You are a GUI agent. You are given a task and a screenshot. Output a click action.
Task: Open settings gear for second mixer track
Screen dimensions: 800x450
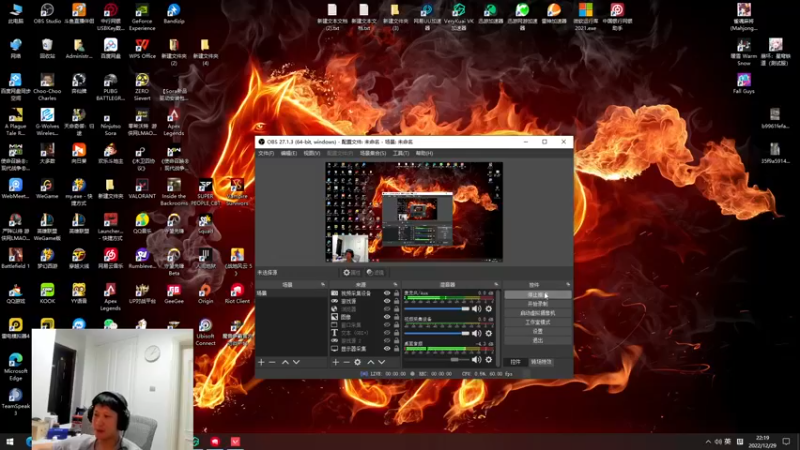[489, 334]
